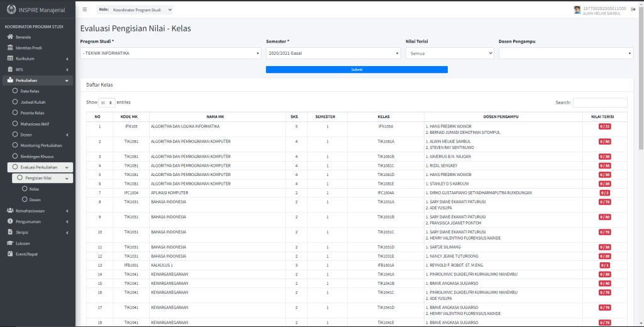Click the logout icon beside username
The width and height of the screenshot is (644, 327).
point(633,9)
